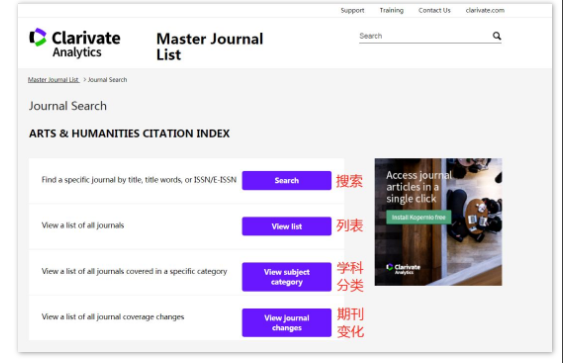Click the Access journal articles ad image
The image size is (569, 363).
(x=438, y=222)
